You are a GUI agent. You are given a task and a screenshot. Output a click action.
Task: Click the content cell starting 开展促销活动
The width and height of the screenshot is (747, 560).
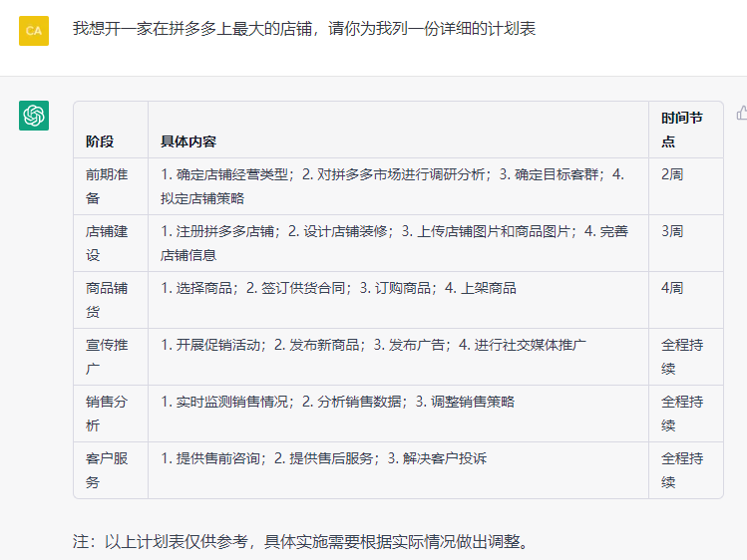(x=398, y=357)
